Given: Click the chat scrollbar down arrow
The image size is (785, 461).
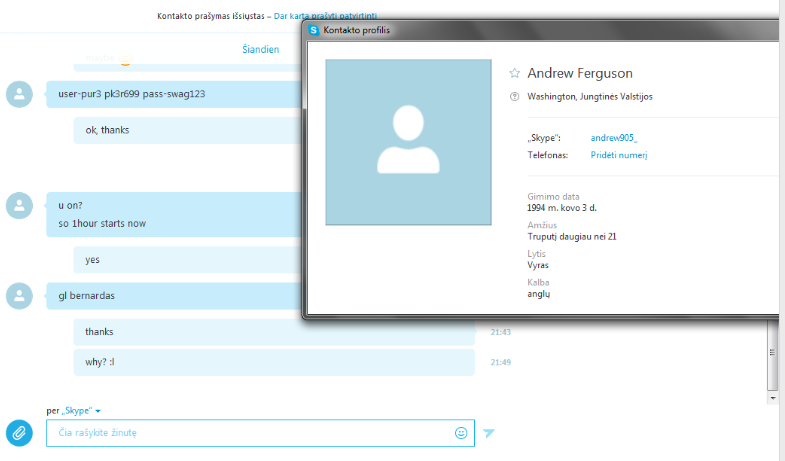Looking at the screenshot, I should click(773, 398).
